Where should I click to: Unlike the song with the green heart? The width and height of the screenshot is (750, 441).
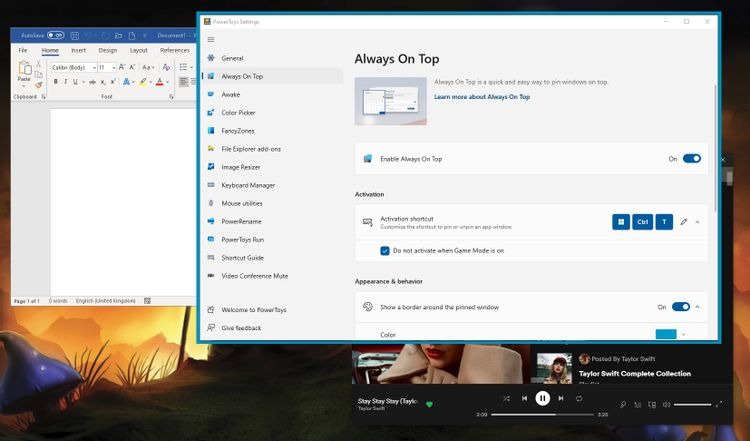point(429,405)
